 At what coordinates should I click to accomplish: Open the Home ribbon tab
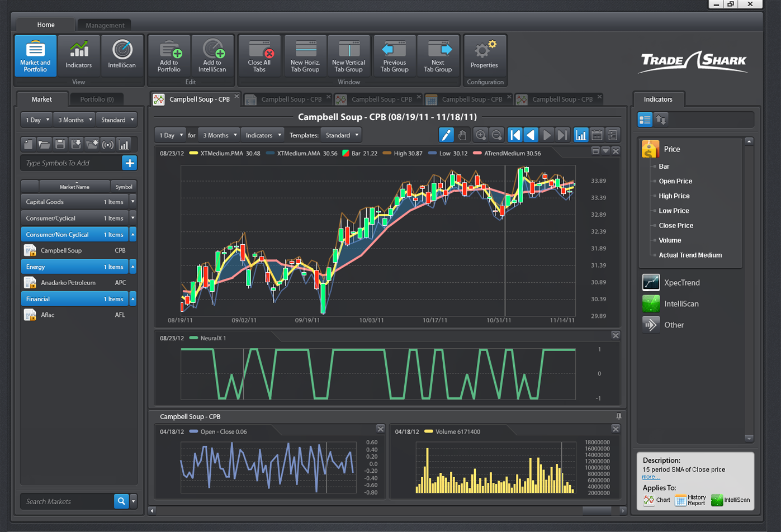(46, 25)
